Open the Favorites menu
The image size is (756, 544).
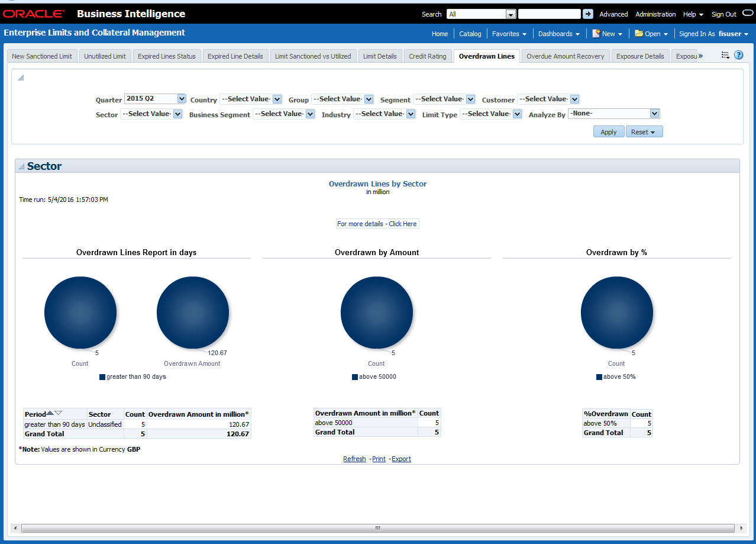click(x=509, y=34)
